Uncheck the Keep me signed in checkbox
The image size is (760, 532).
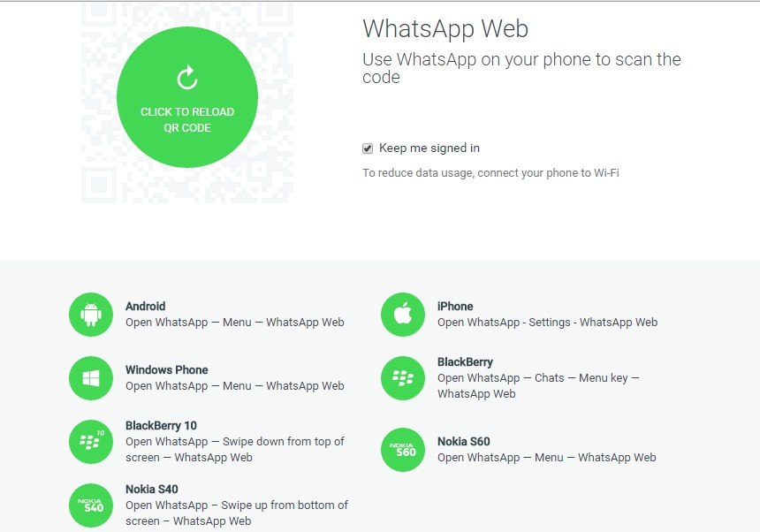click(368, 148)
